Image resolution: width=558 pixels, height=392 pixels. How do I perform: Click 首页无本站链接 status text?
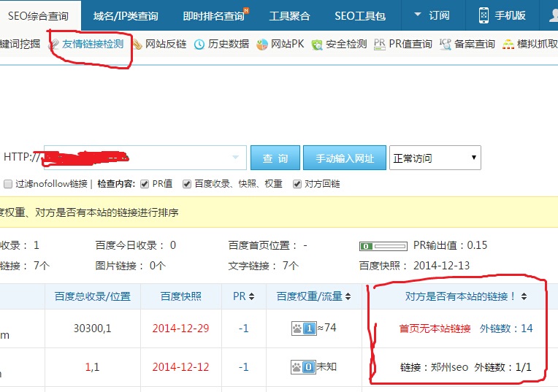(435, 328)
